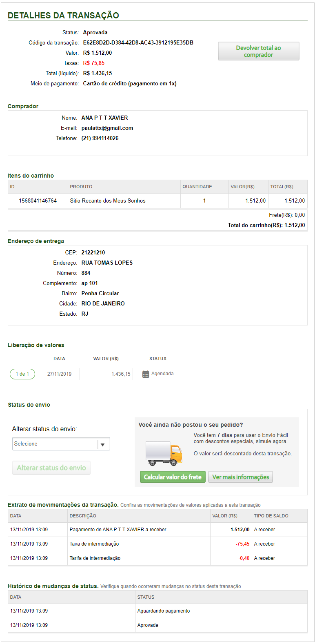Click the buyer phone number (21) 994114026
315x644 pixels.
click(x=100, y=138)
